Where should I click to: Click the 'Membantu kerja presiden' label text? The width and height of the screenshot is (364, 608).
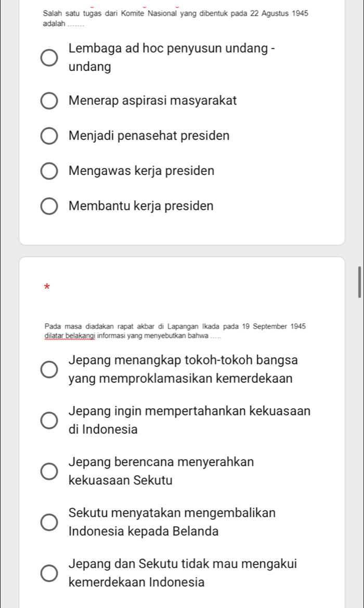pyautogui.click(x=140, y=206)
